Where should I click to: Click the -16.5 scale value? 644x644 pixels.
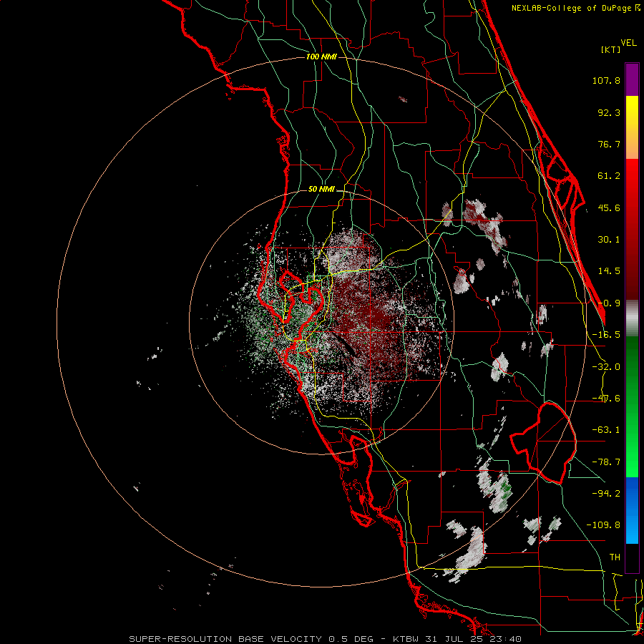click(x=606, y=335)
